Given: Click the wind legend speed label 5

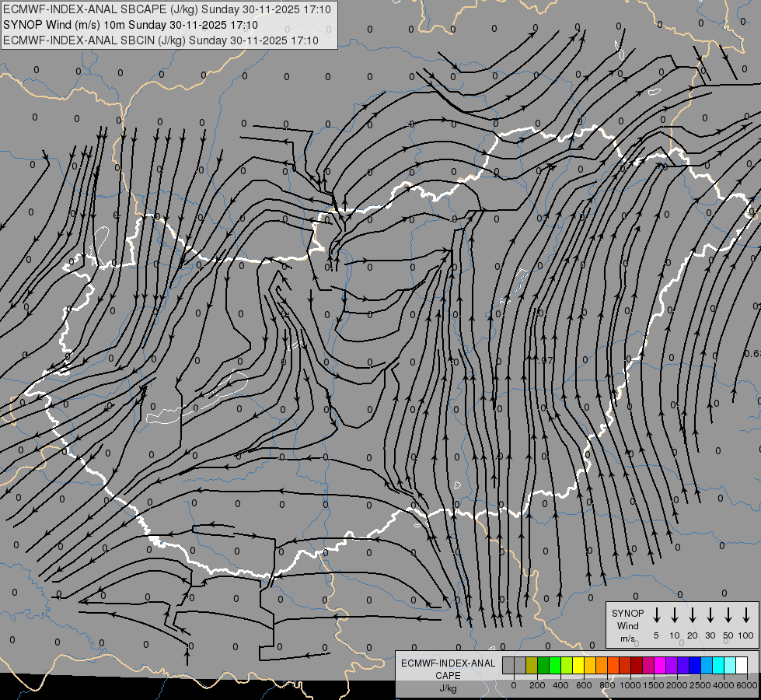Looking at the screenshot, I should 656,635.
